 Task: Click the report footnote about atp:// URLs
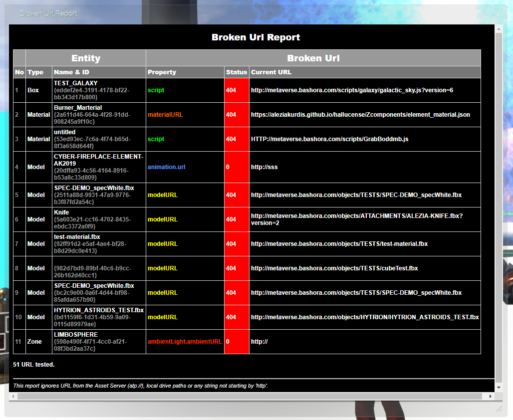point(140,386)
